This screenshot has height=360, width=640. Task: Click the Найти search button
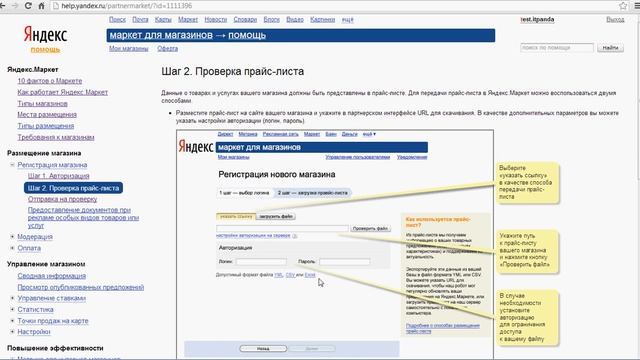pyautogui.click(x=610, y=48)
